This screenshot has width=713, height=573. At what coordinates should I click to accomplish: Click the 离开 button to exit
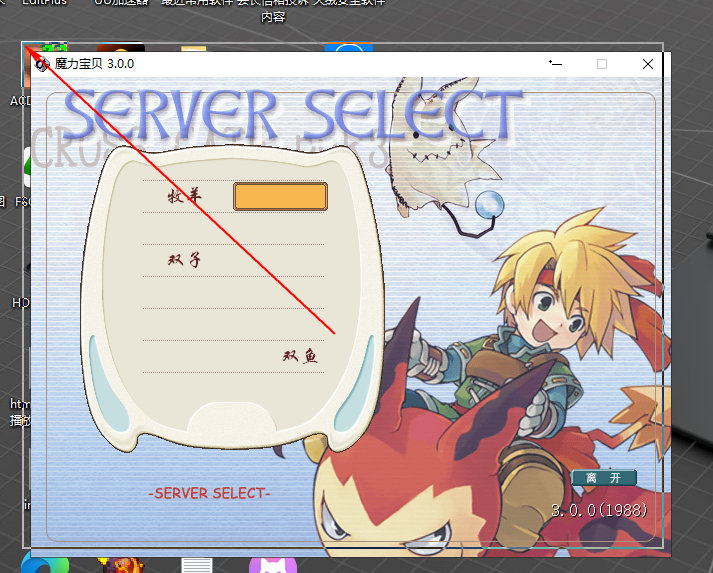[x=604, y=478]
